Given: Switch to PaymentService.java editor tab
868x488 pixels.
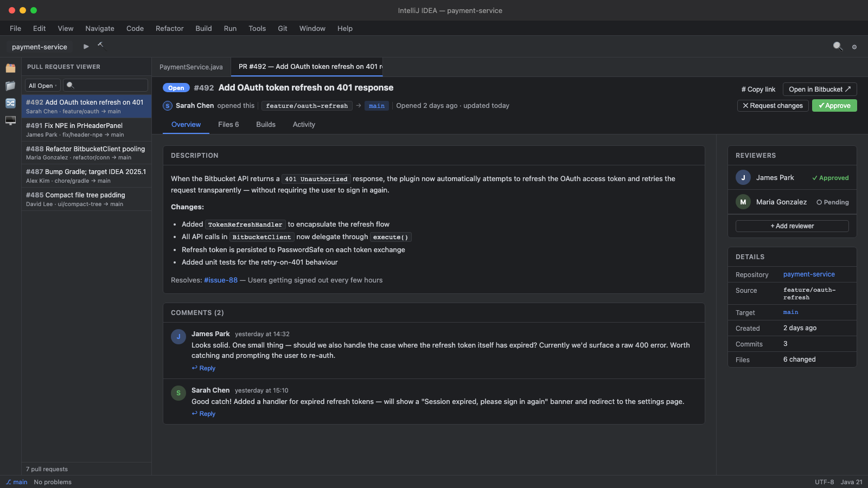Looking at the screenshot, I should [191, 67].
